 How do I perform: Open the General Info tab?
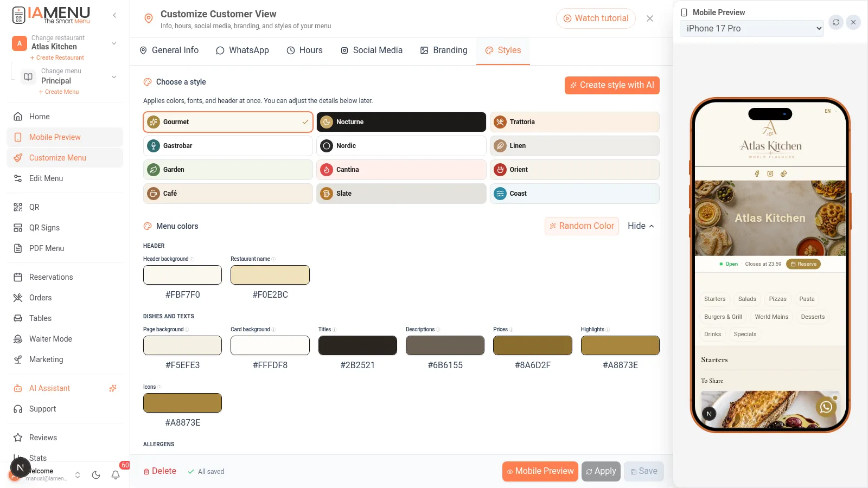169,50
